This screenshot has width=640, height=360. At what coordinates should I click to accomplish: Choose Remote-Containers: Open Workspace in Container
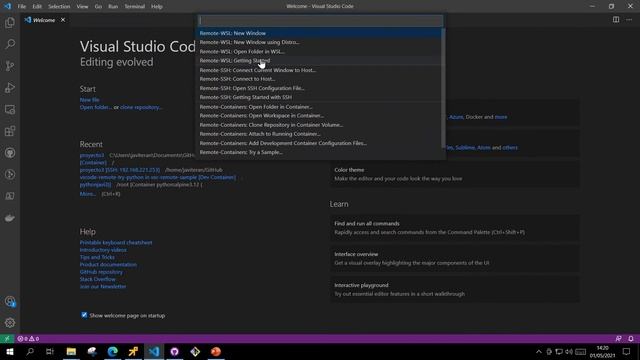[x=320, y=116]
